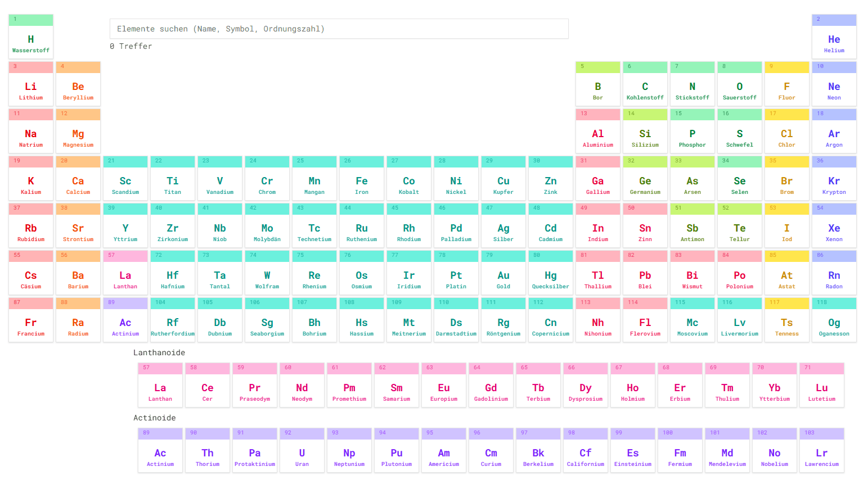The image size is (868, 480).
Task: Select the Silber (Ag) tile
Action: (x=503, y=225)
